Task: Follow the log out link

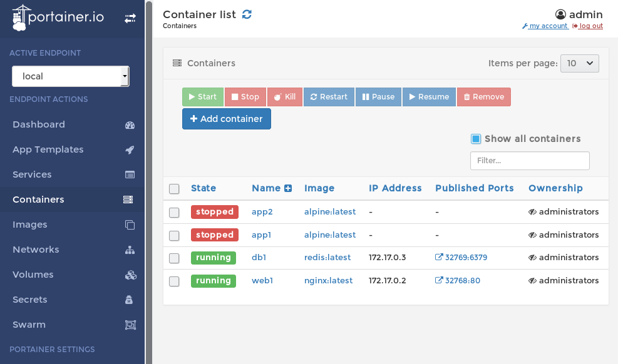Action: tap(590, 26)
